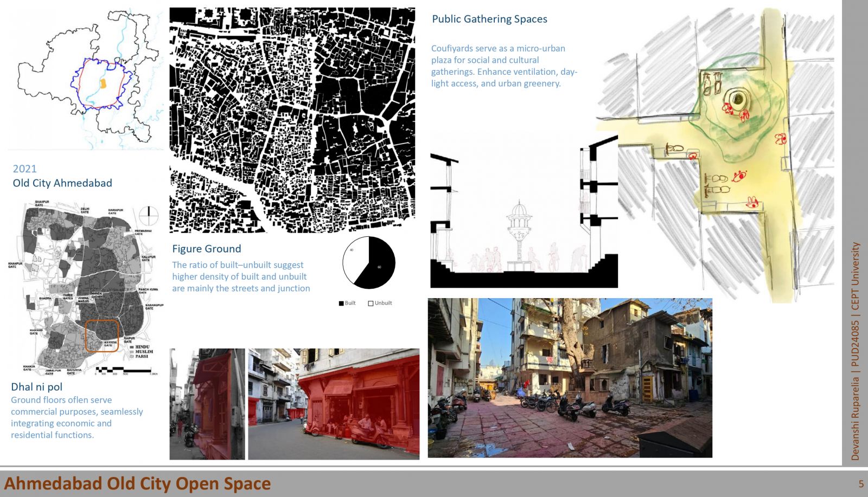The width and height of the screenshot is (868, 497).
Task: Click the "KHANPUR GATE" map label
Action: click(x=15, y=265)
